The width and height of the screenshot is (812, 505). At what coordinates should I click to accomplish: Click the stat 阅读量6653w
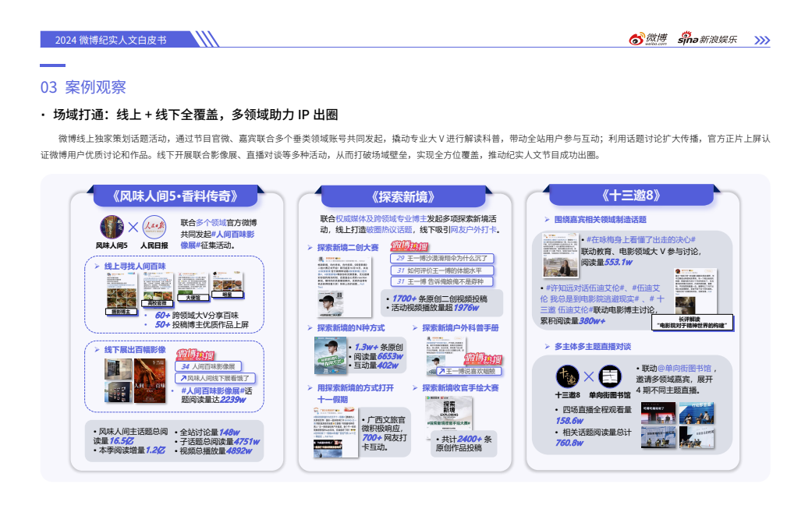click(378, 356)
